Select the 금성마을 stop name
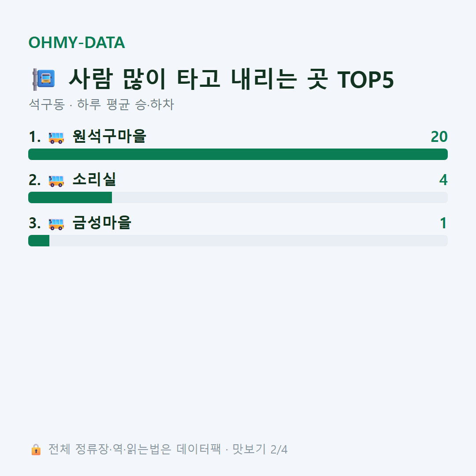 tap(102, 223)
